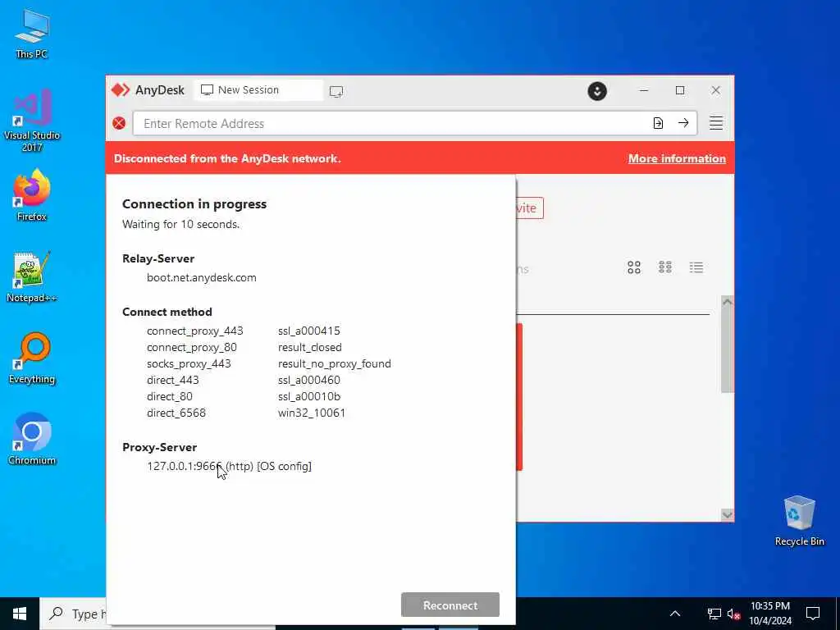Switch to list view icon
Screen dimensions: 840x630
[696, 267]
